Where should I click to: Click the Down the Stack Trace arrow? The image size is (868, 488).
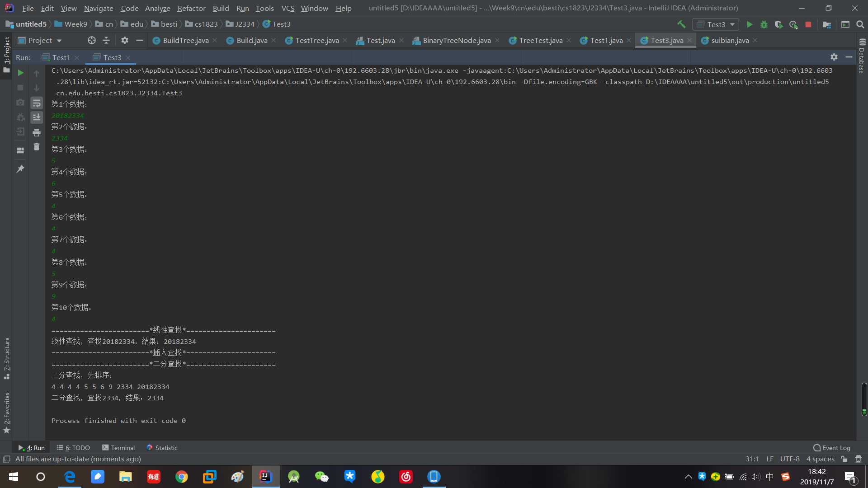(x=37, y=88)
